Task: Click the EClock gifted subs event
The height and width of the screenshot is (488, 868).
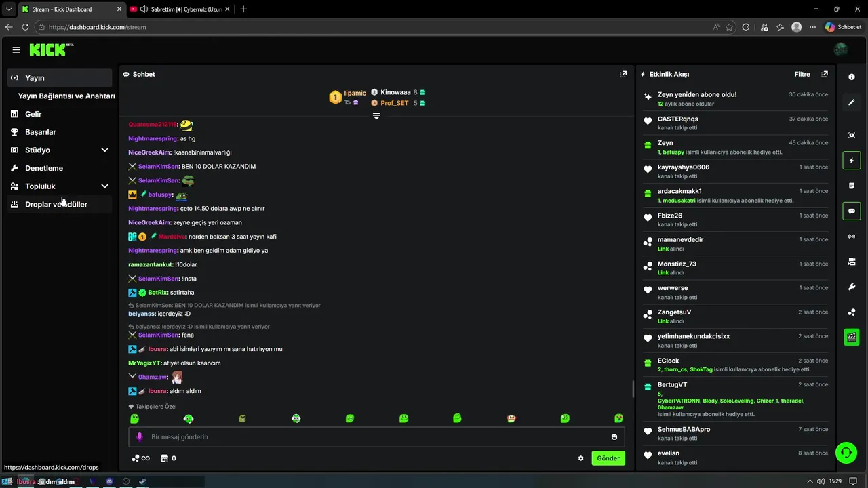Action: (x=736, y=365)
